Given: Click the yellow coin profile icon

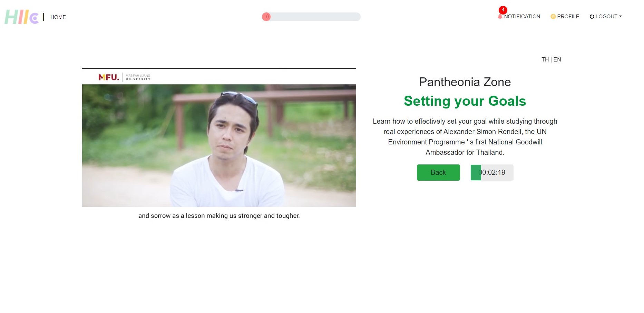Looking at the screenshot, I should click(x=553, y=17).
